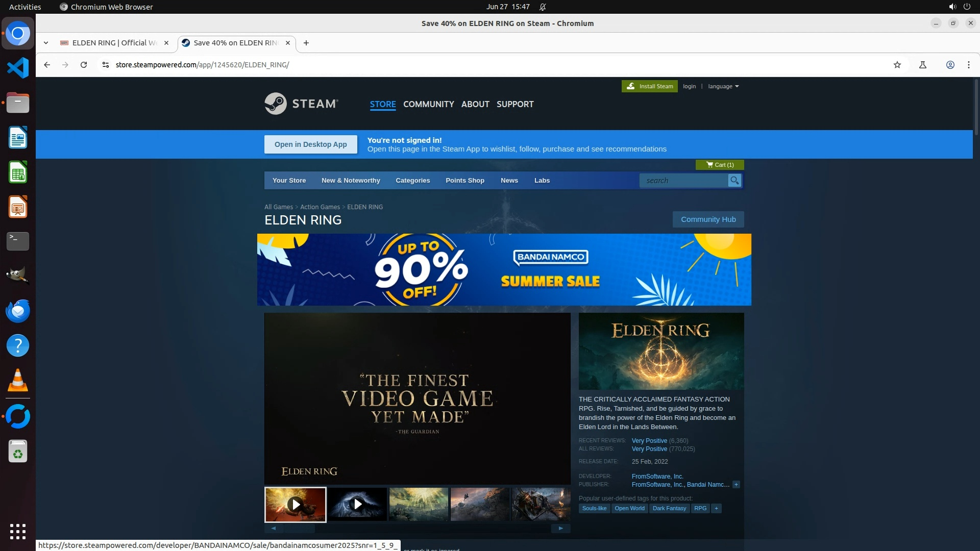Open the Categories store menu
The image size is (980, 551).
click(412, 181)
